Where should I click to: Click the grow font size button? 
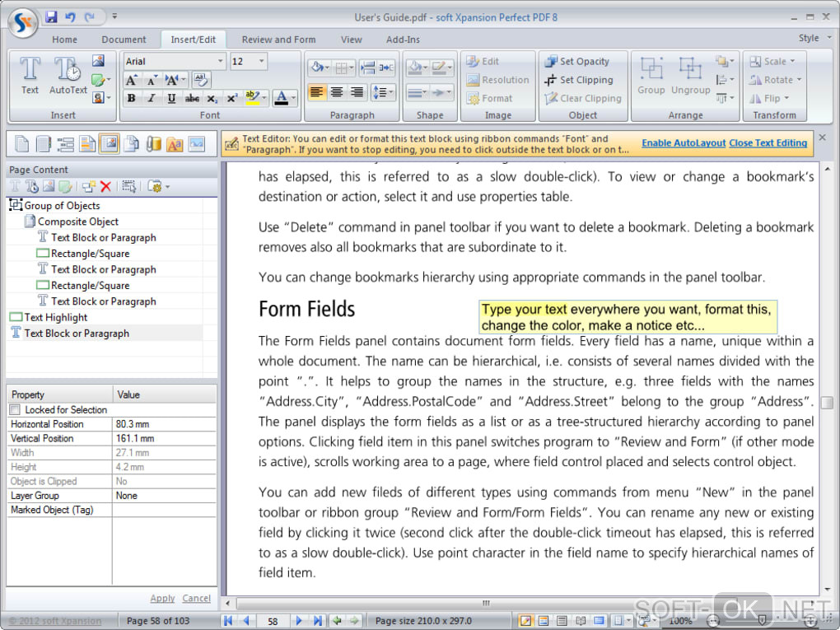[131, 81]
